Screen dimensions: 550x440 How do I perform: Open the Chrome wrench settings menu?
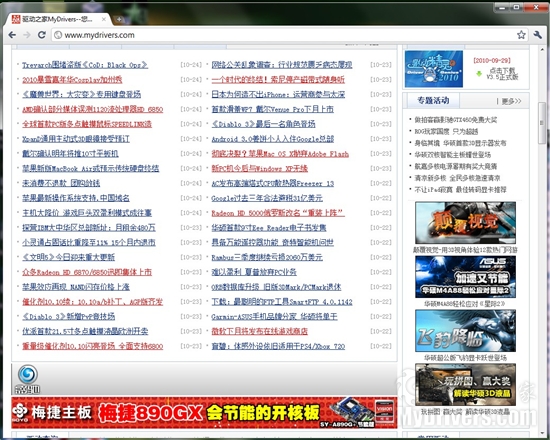pyautogui.click(x=537, y=35)
